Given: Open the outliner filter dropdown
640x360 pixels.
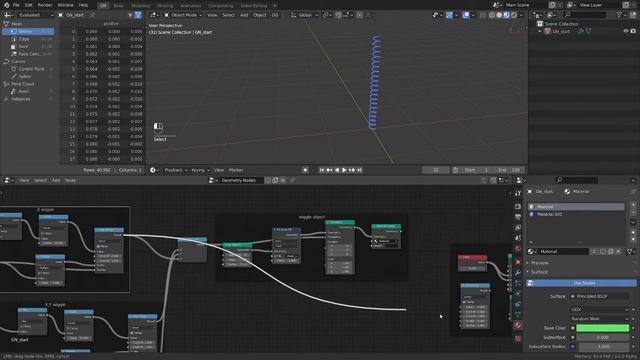Looking at the screenshot, I should coord(621,15).
